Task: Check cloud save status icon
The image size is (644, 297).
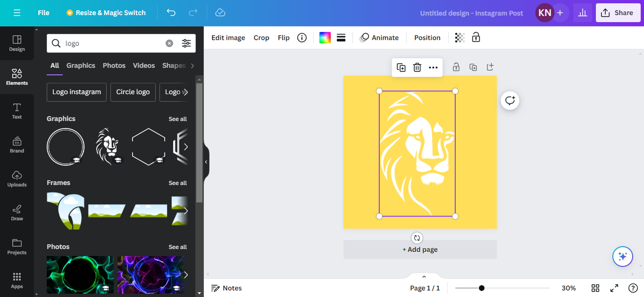Action: pyautogui.click(x=220, y=13)
